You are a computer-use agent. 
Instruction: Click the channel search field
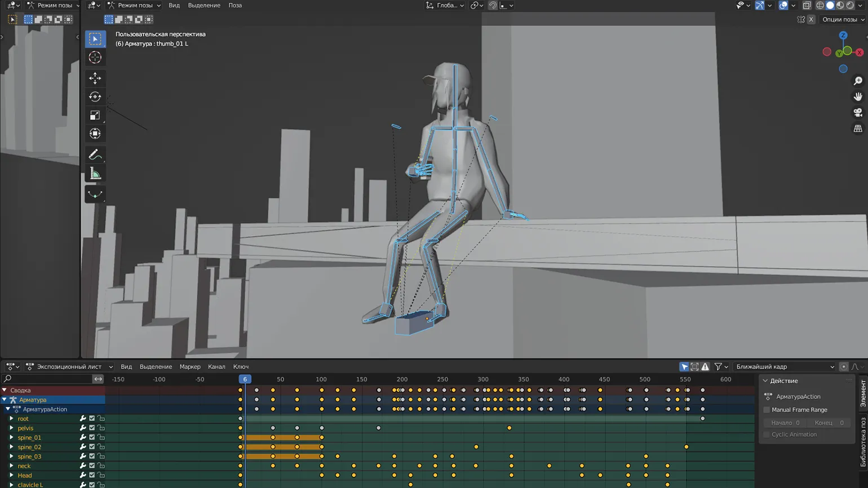point(48,379)
